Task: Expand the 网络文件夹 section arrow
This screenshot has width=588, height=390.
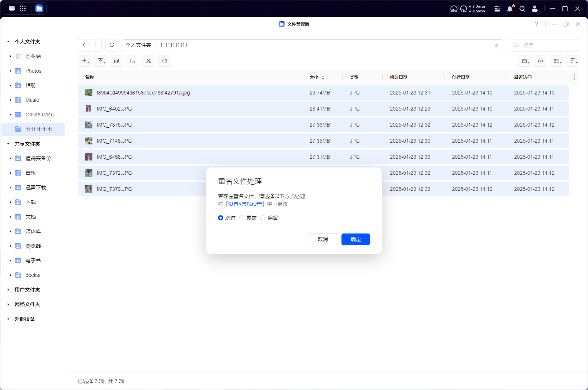Action: [8, 304]
